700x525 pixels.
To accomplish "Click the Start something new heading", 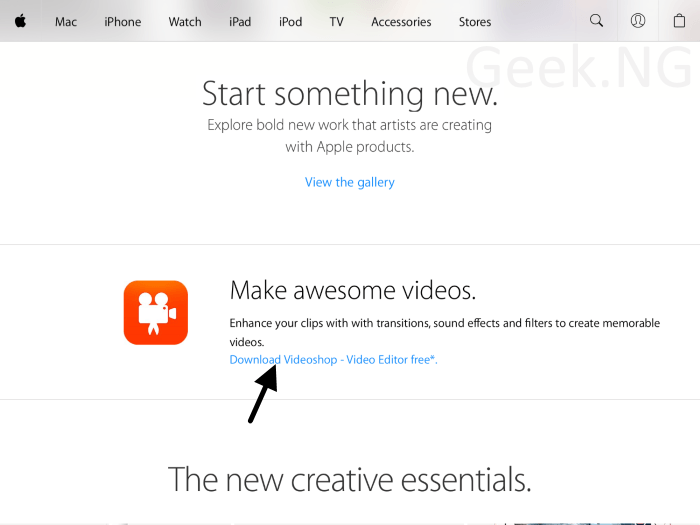I will 350,93.
